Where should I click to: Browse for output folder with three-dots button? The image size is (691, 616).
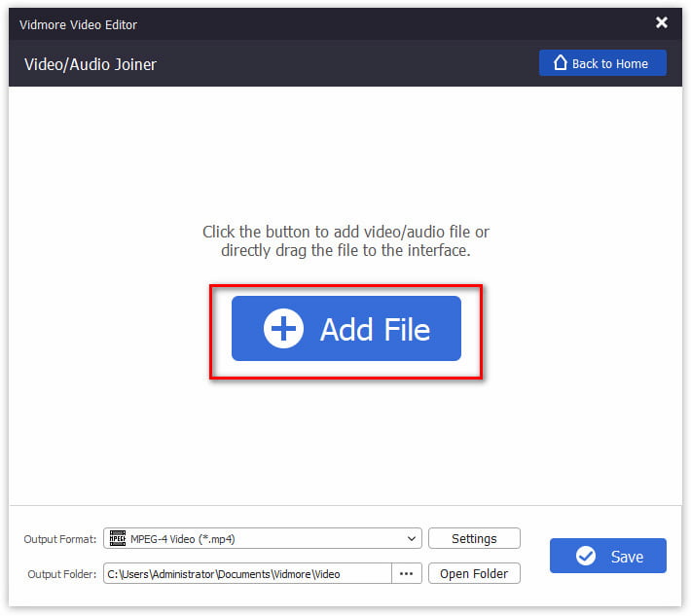pyautogui.click(x=407, y=573)
